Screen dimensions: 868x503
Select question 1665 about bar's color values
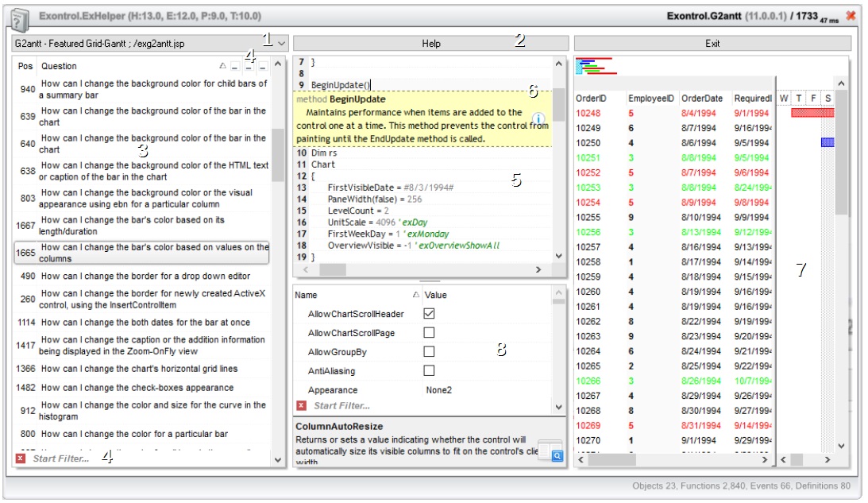pyautogui.click(x=143, y=253)
